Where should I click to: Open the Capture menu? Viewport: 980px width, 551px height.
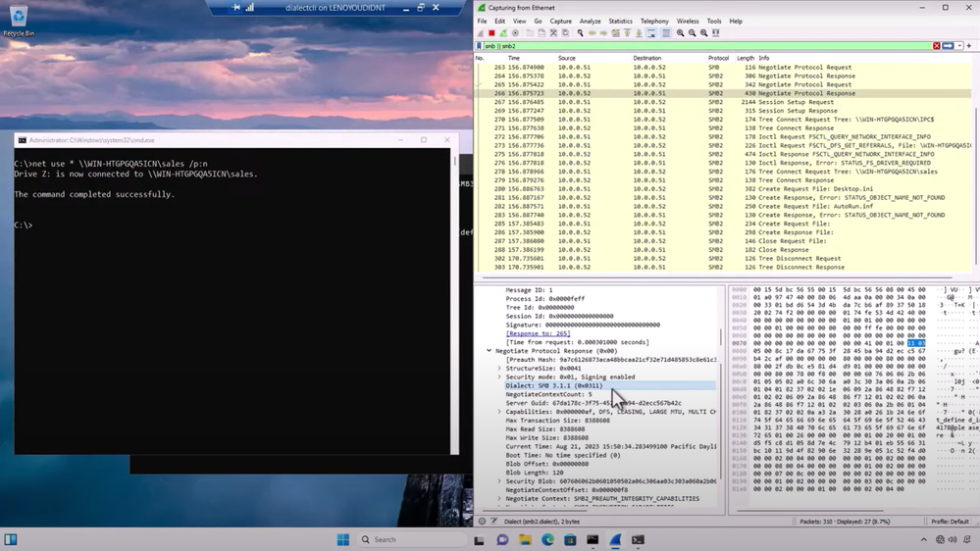click(560, 22)
